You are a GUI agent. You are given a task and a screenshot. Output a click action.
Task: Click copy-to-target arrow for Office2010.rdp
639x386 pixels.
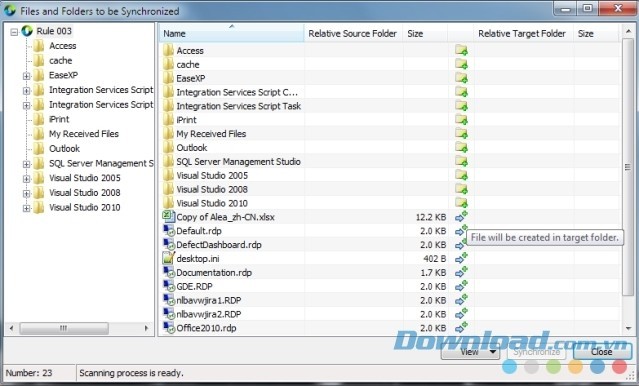(461, 328)
